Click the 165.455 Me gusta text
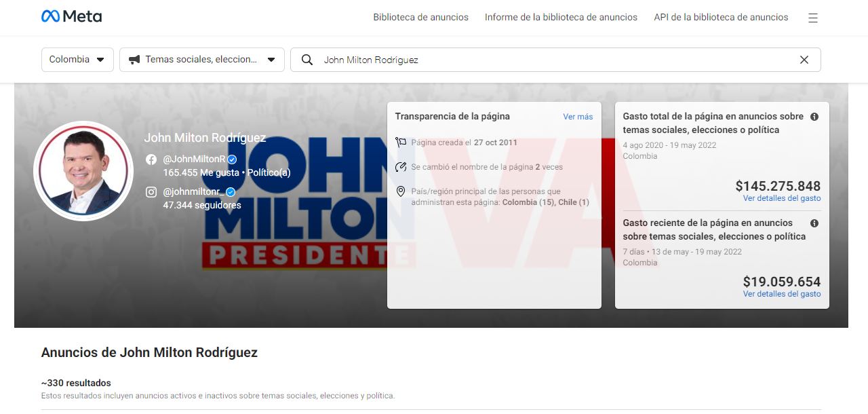Screen dimensions: 868x414 (x=201, y=173)
